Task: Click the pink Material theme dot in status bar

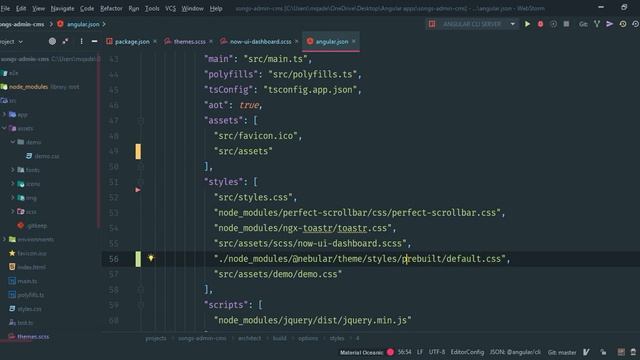Action: tap(390, 352)
